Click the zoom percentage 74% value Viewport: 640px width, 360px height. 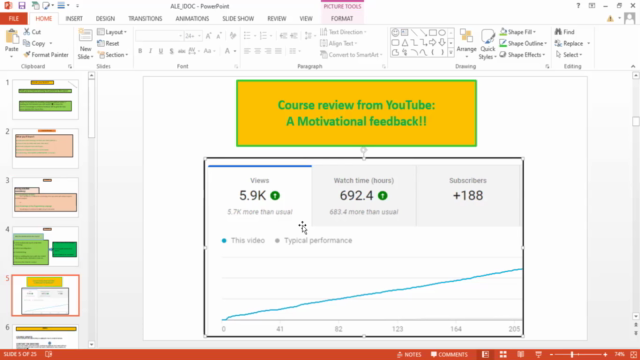pyautogui.click(x=620, y=354)
